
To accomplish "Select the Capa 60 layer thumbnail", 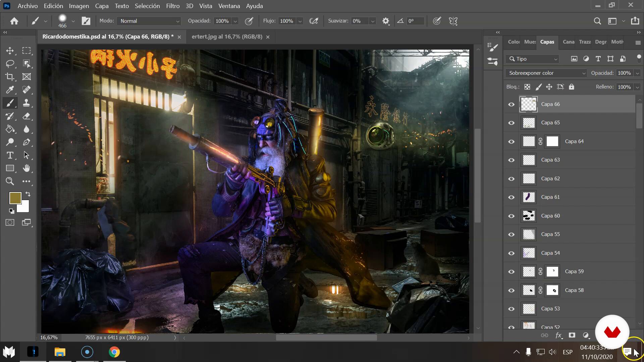I will pyautogui.click(x=529, y=216).
